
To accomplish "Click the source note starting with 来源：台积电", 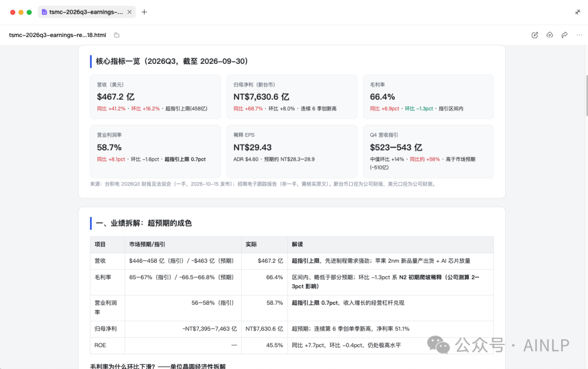I will pos(264,184).
